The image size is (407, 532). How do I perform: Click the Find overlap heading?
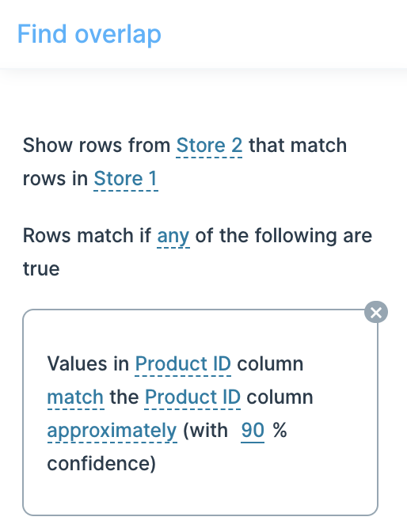tap(89, 34)
